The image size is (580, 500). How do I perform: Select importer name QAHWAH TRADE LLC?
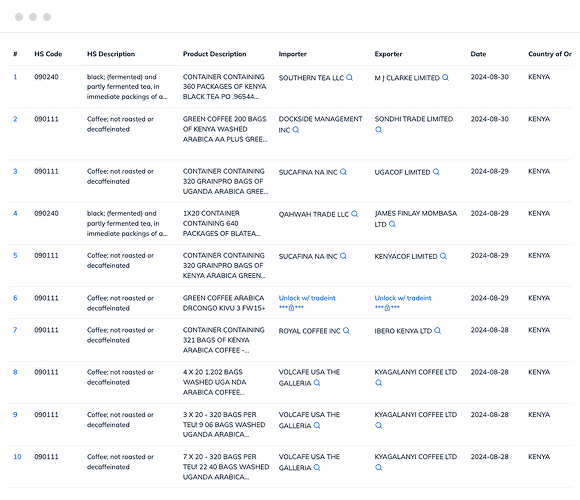click(314, 214)
